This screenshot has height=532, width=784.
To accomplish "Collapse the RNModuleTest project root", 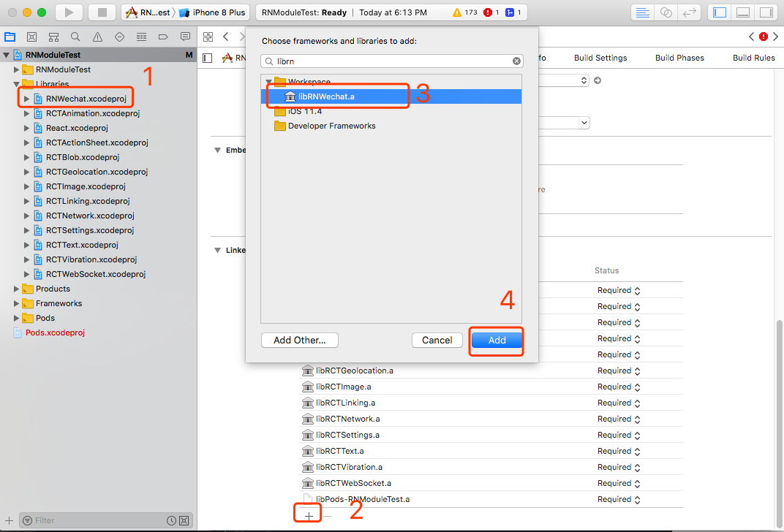I will coord(7,55).
